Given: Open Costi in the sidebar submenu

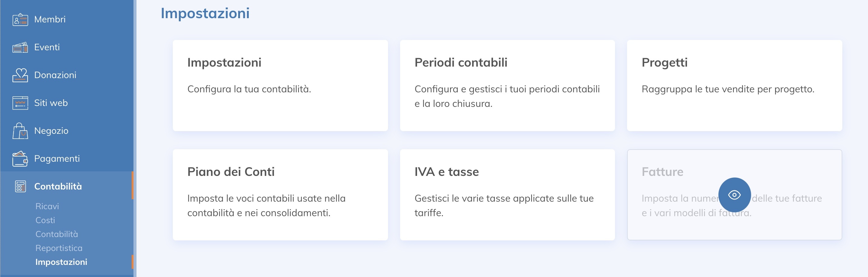Looking at the screenshot, I should click(x=45, y=220).
